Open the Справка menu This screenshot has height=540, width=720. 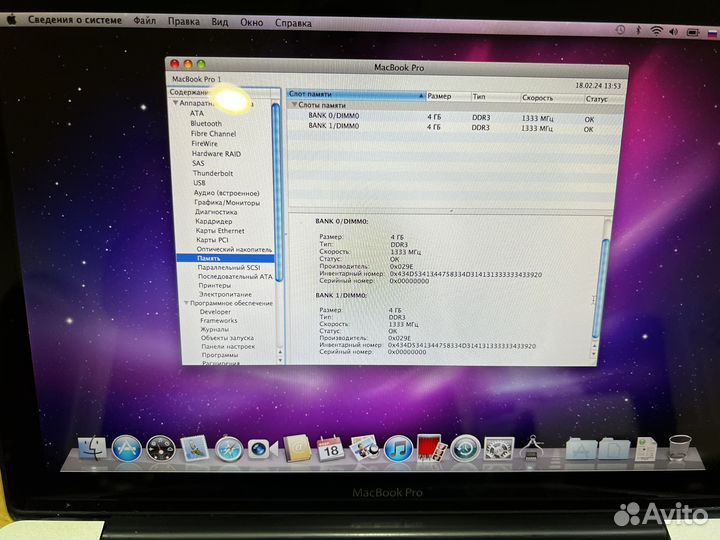click(293, 23)
